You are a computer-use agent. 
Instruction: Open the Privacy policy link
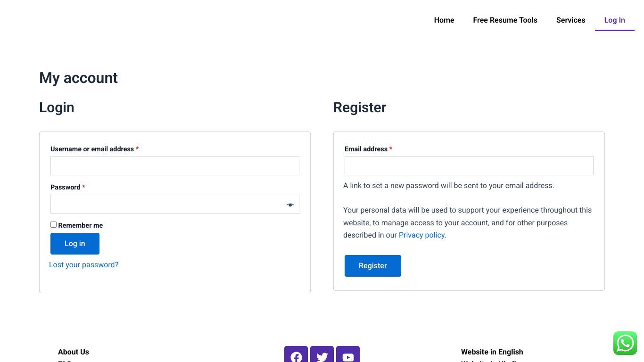click(x=421, y=235)
